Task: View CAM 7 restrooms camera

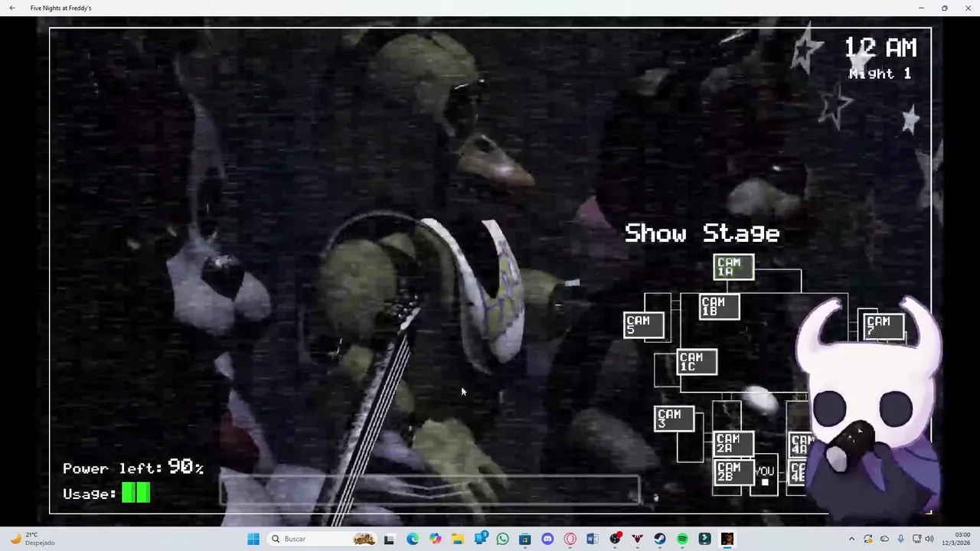Action: tap(884, 326)
